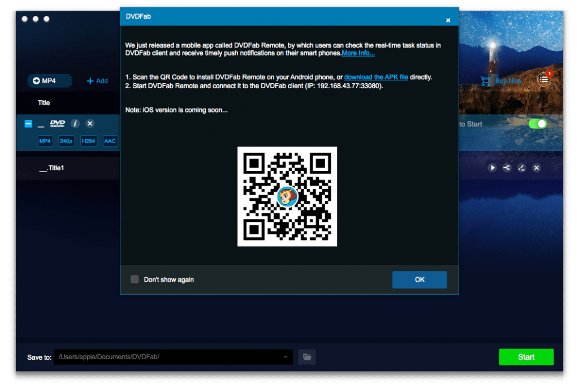Confirm the dialog with OK

420,279
